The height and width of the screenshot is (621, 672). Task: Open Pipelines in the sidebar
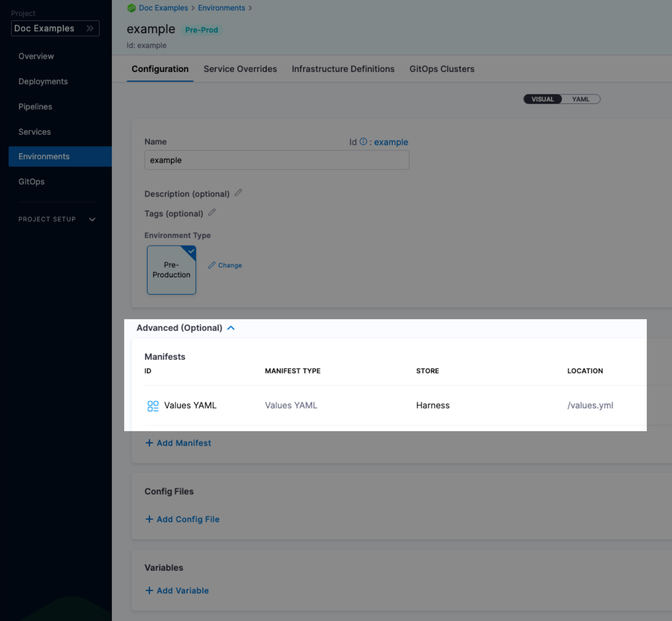(x=35, y=107)
